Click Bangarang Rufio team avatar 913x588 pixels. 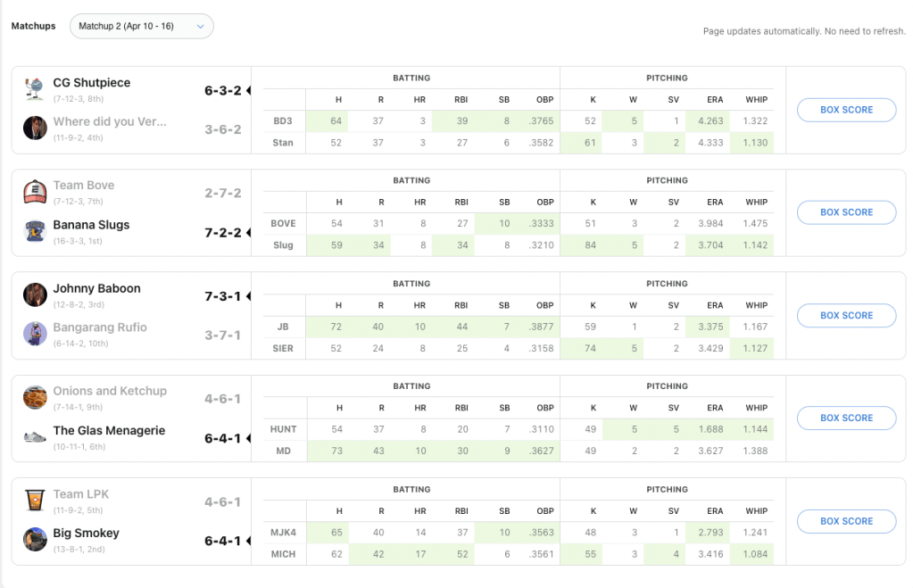[35, 334]
